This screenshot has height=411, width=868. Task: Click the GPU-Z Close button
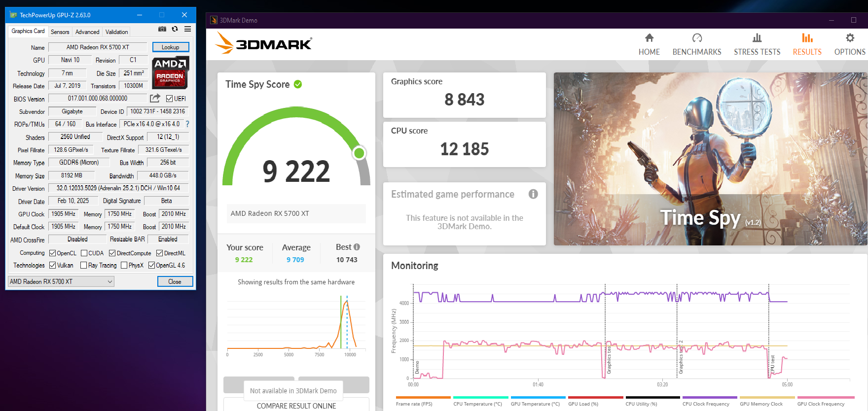pos(175,281)
